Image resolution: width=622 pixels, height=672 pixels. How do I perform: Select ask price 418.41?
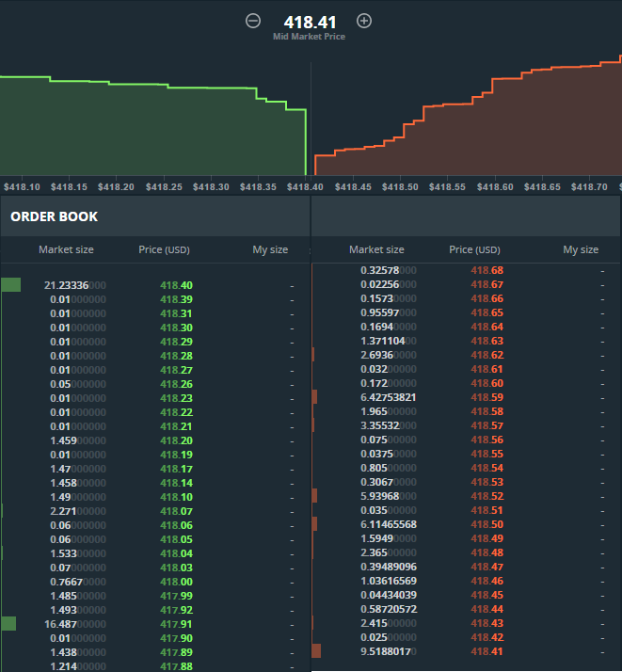487,651
